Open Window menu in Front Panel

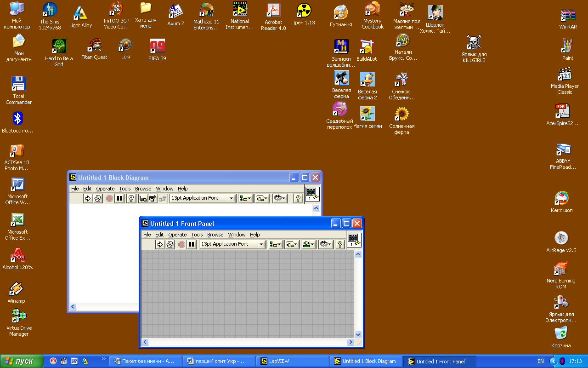coord(237,235)
